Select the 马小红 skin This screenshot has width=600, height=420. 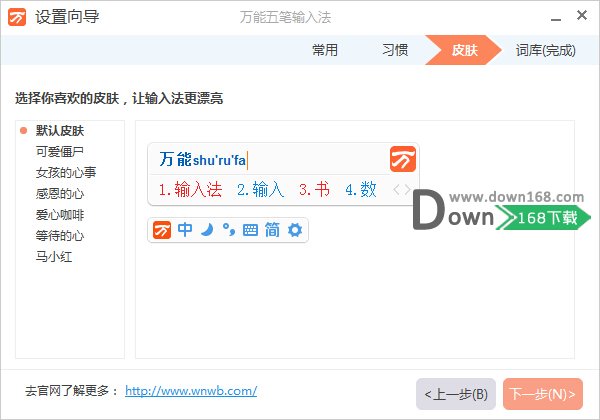tap(54, 257)
